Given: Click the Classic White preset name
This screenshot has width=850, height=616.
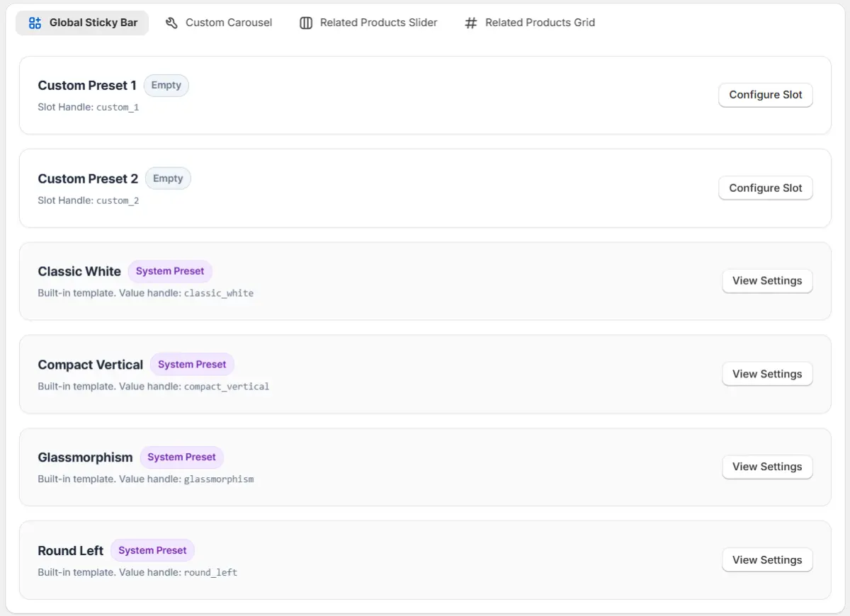Looking at the screenshot, I should [79, 272].
